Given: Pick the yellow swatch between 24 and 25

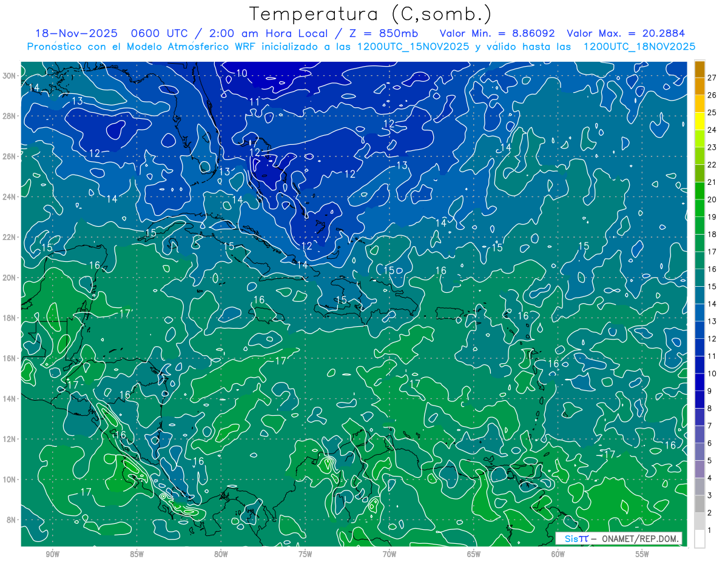Looking at the screenshot, I should click(x=700, y=121).
